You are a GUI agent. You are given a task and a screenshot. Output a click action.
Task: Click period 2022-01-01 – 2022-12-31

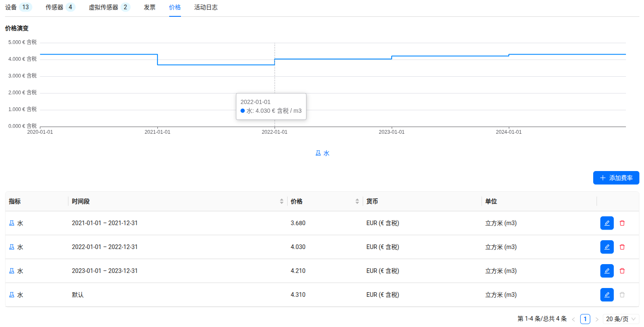(105, 247)
